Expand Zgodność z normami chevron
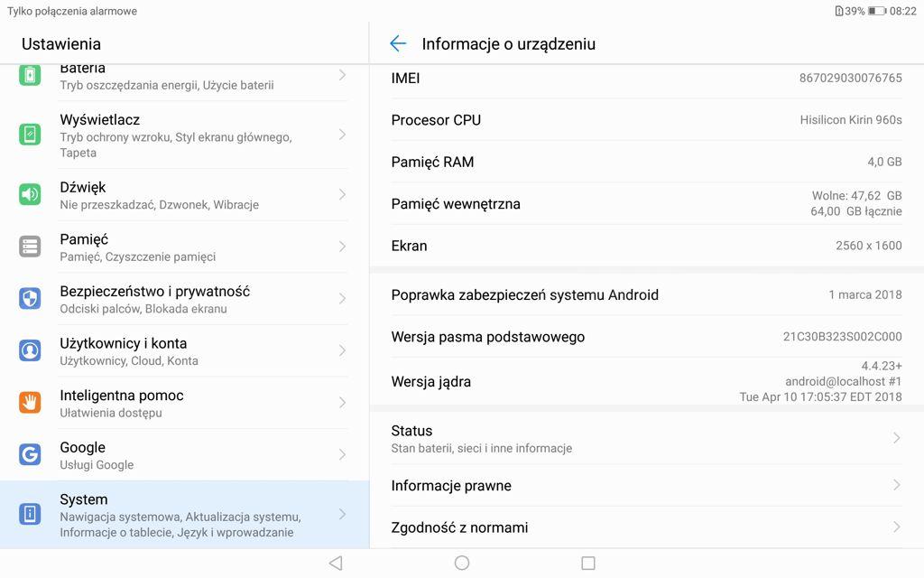Image resolution: width=924 pixels, height=578 pixels. pos(896,527)
